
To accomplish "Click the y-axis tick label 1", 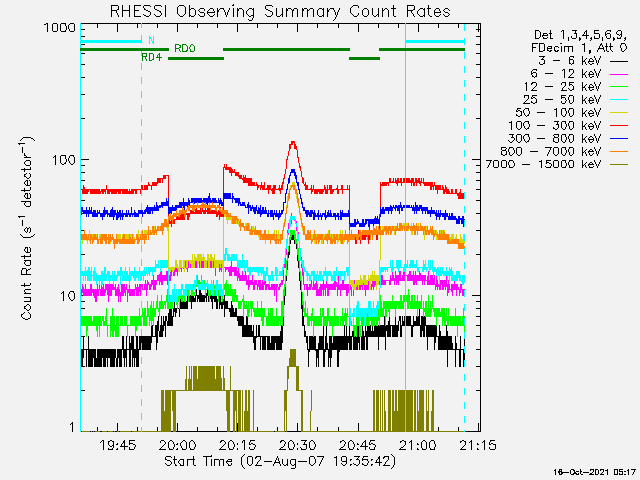I will click(x=72, y=427).
